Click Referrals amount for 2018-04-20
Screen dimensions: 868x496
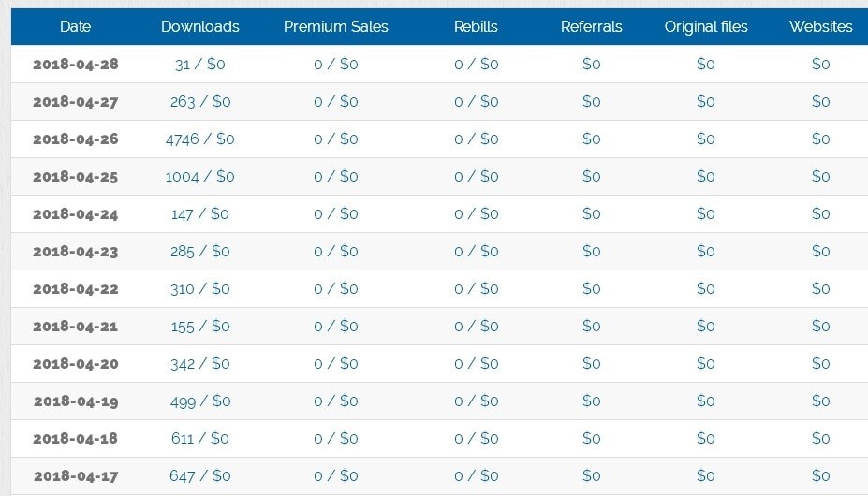pos(591,363)
